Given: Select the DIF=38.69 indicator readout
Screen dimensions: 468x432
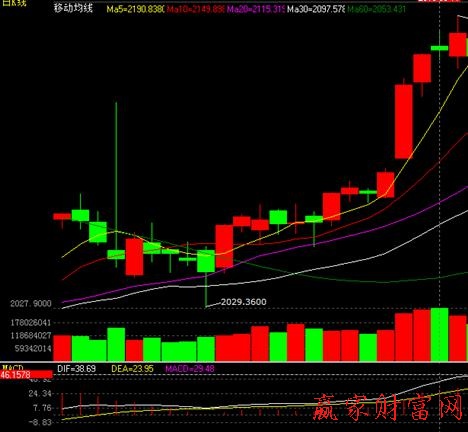Looking at the screenshot, I should 76,369.
